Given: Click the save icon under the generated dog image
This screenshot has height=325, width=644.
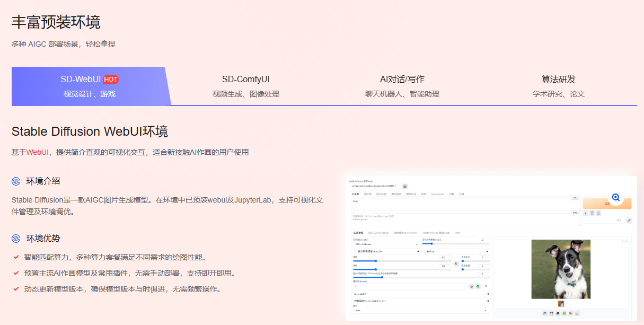Looking at the screenshot, I should [551, 313].
